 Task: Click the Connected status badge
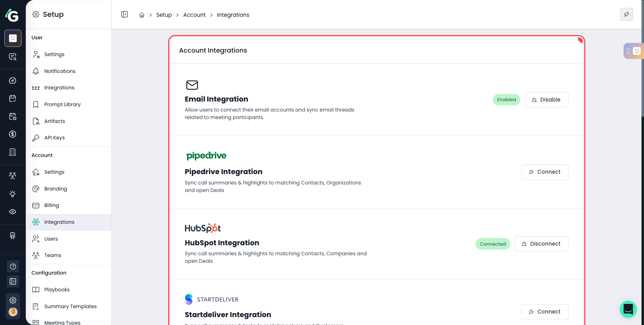coord(493,244)
